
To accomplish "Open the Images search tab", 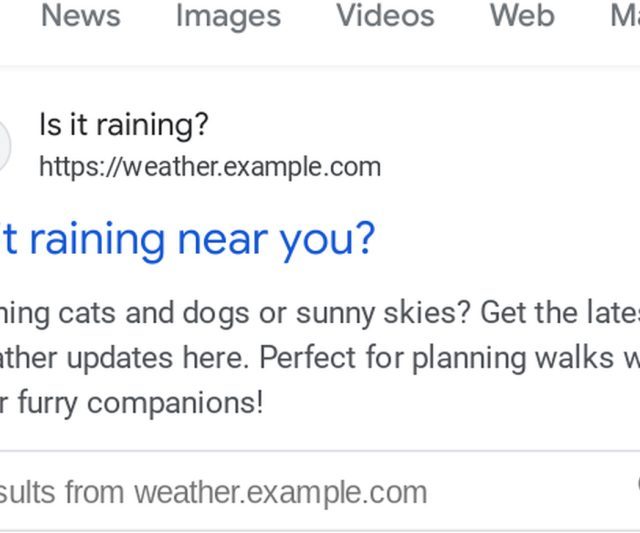I will click(228, 16).
